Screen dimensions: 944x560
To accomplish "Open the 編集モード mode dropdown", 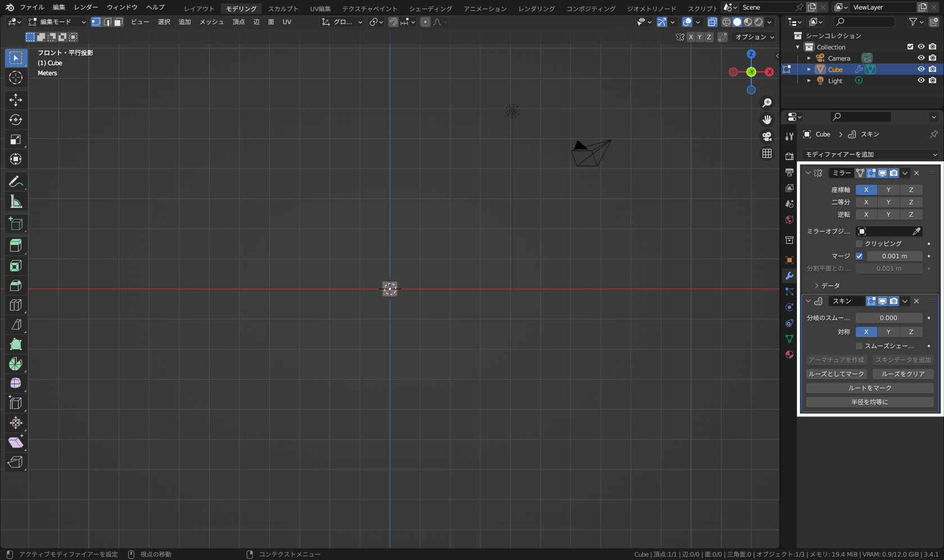I will click(x=57, y=22).
